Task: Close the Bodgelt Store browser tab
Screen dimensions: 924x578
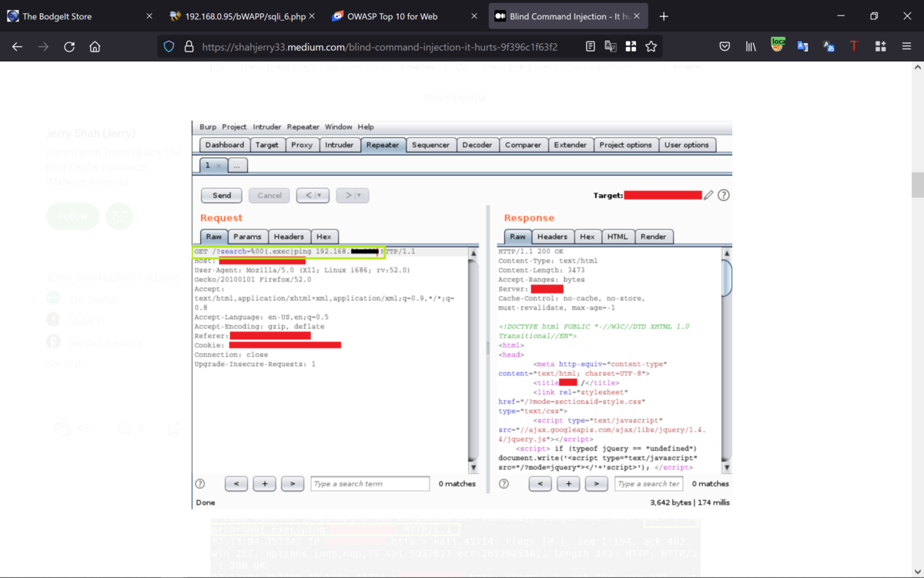Action: point(149,16)
